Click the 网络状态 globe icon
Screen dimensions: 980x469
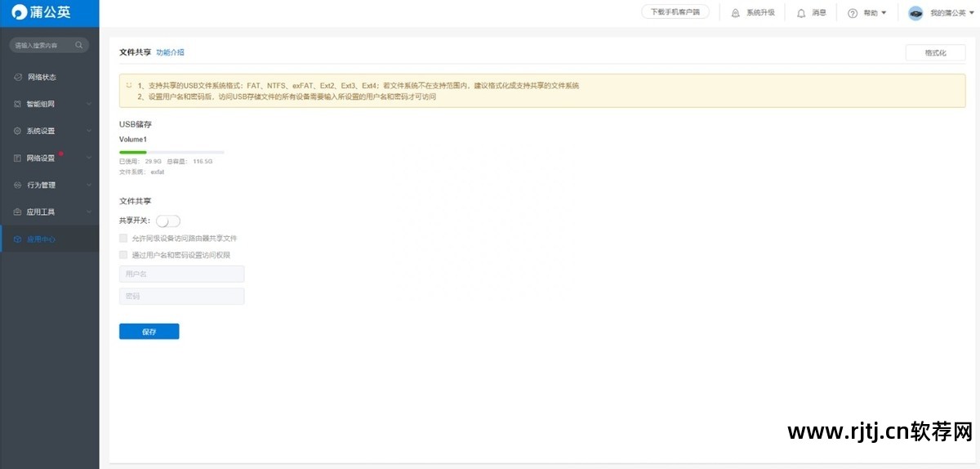(18, 77)
